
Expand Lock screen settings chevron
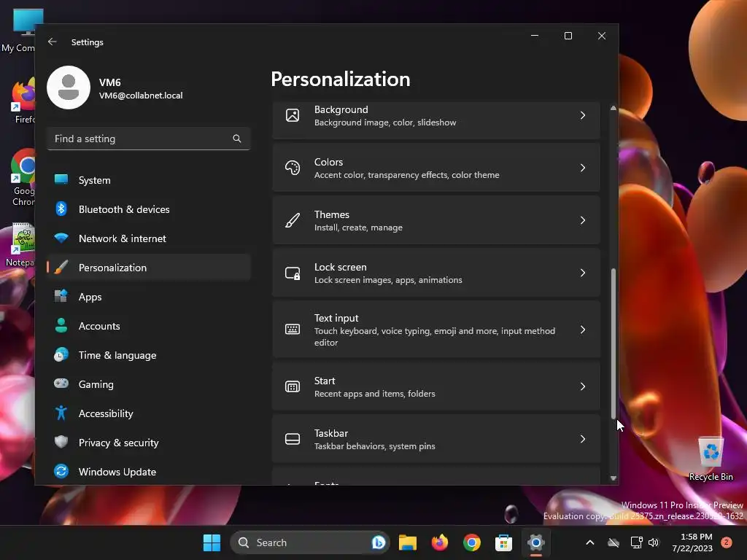pyautogui.click(x=583, y=273)
